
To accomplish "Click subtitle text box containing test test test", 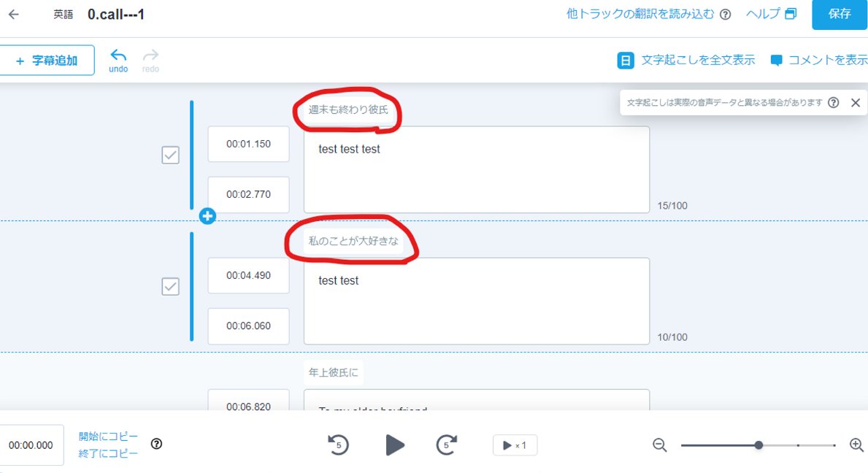I will click(x=477, y=169).
